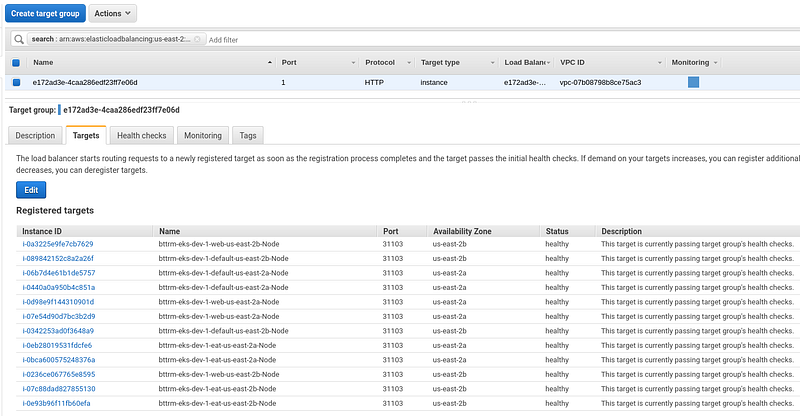Click us-east-2a zone for i-0d98e9f144310901d
This screenshot has height=416, width=800.
click(x=449, y=302)
